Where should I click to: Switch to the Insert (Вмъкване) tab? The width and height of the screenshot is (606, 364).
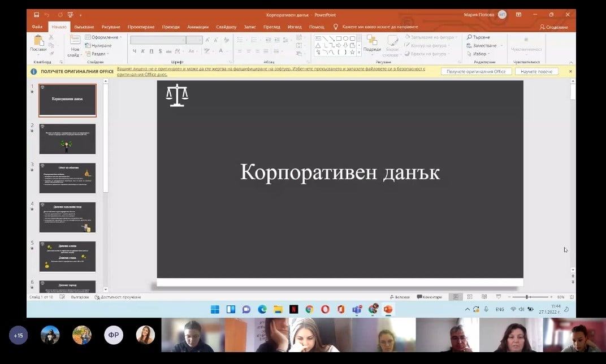84,27
